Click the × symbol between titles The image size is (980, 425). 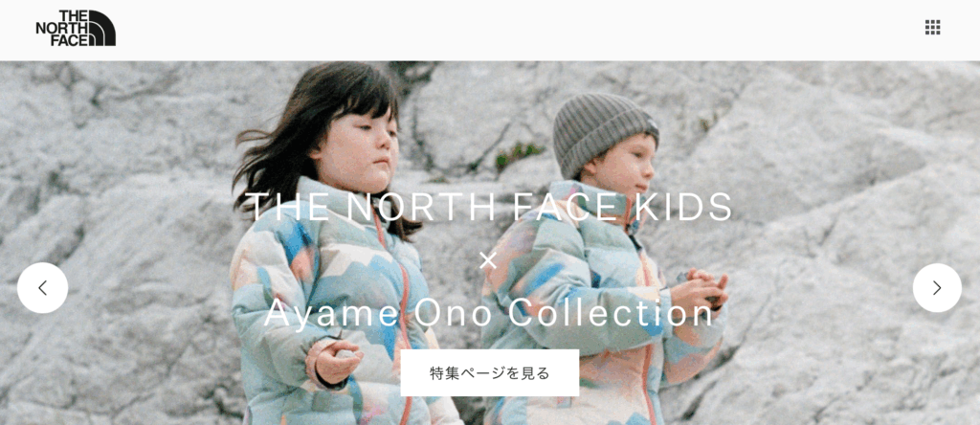488,260
